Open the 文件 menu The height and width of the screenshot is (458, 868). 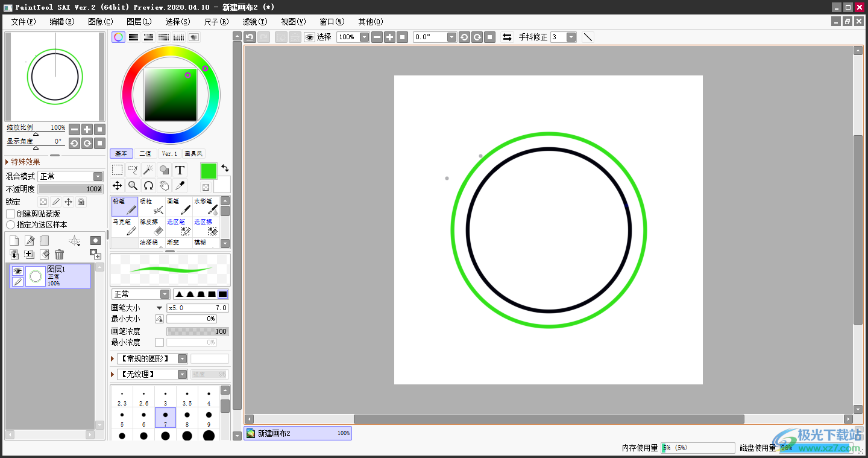24,22
